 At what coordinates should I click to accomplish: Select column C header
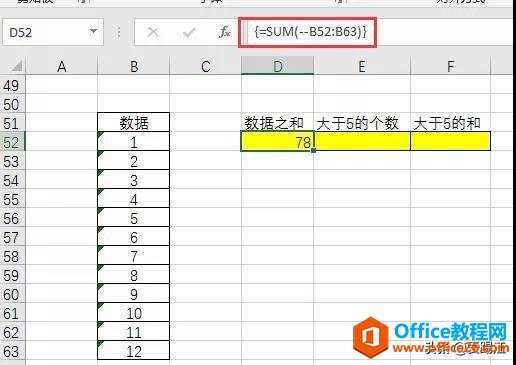coord(205,66)
